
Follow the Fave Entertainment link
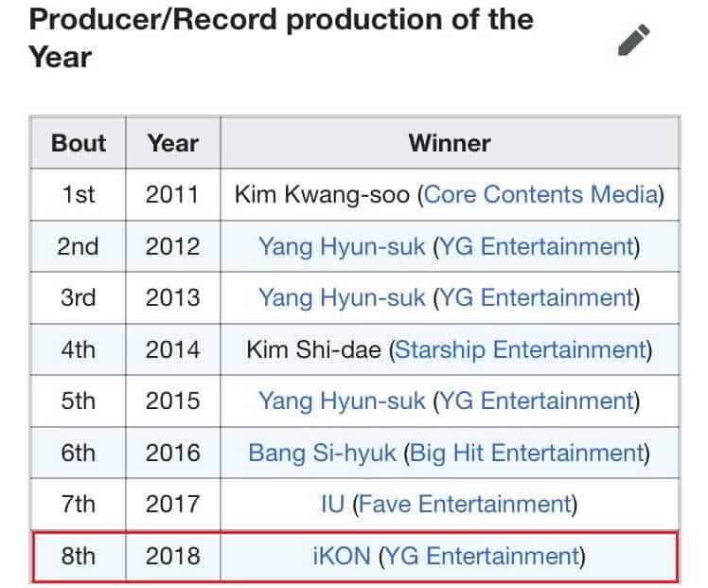[465, 504]
